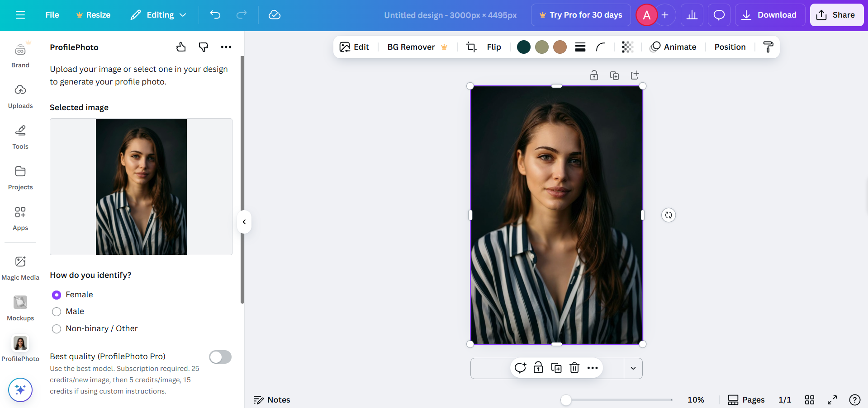This screenshot has height=408, width=868.
Task: Enable Best quality ProfilePhoto Pro toggle
Action: 220,357
